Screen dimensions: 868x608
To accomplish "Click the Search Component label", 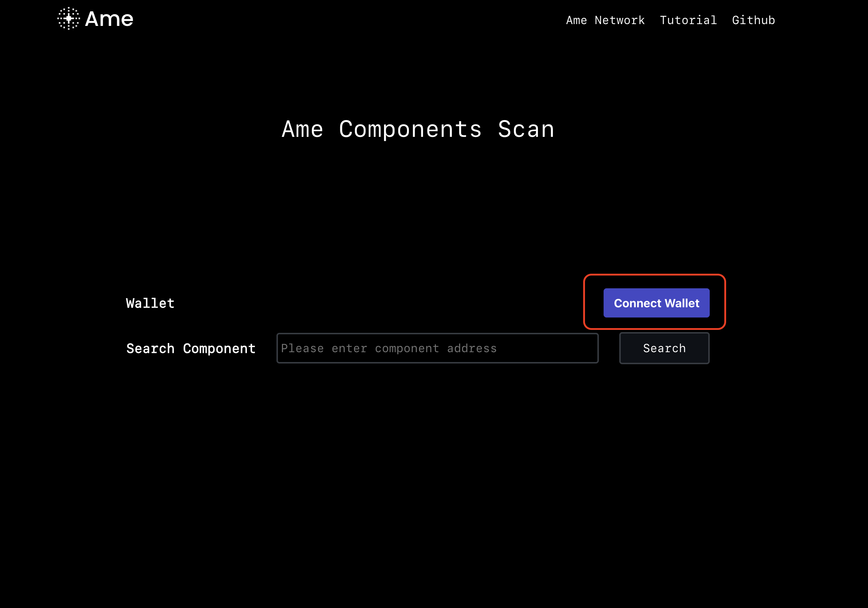I will [x=191, y=349].
